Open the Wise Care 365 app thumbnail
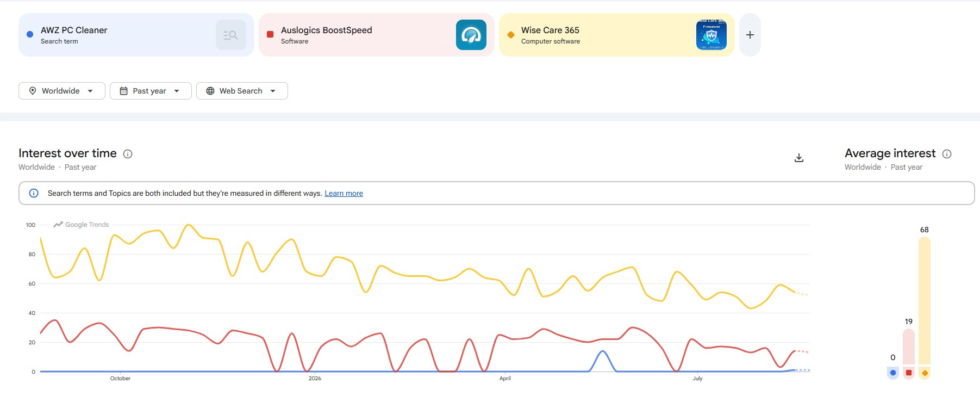 (x=711, y=35)
